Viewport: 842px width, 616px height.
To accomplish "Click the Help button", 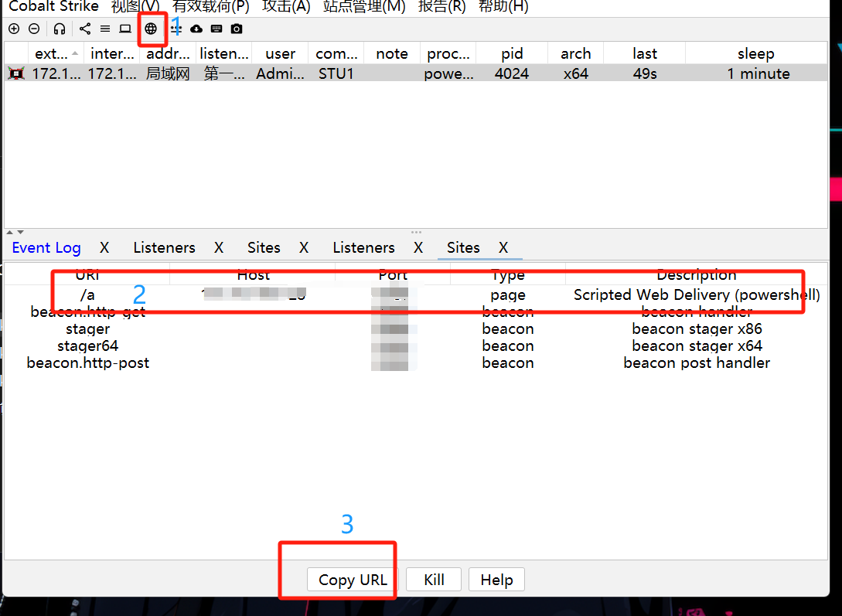I will [x=496, y=580].
